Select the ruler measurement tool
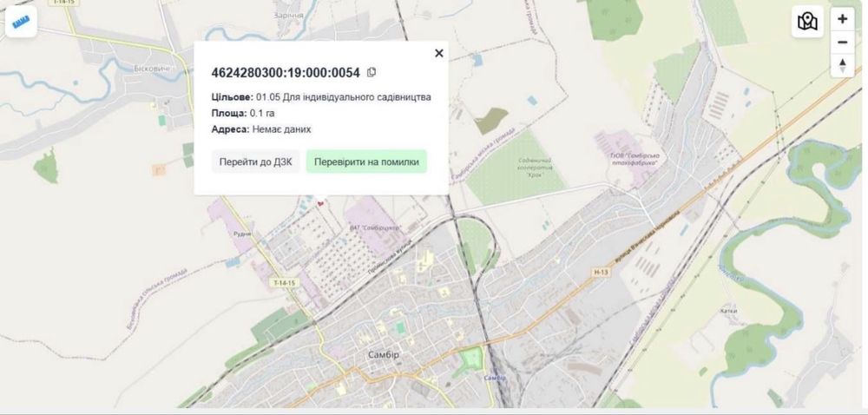The image size is (868, 415). point(21,22)
